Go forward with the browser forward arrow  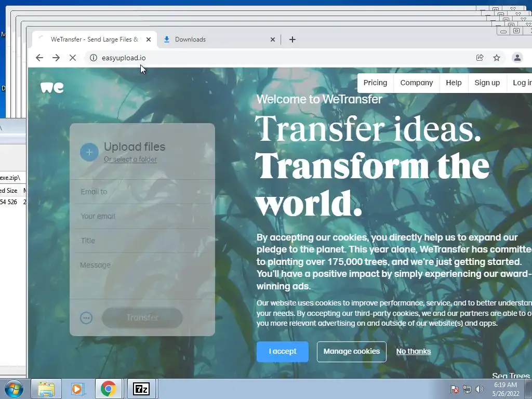tap(56, 58)
